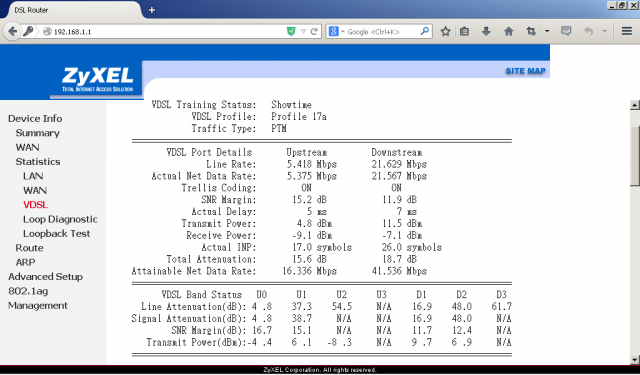Click the upstream SNR margin '15.2 dB'

click(x=309, y=200)
